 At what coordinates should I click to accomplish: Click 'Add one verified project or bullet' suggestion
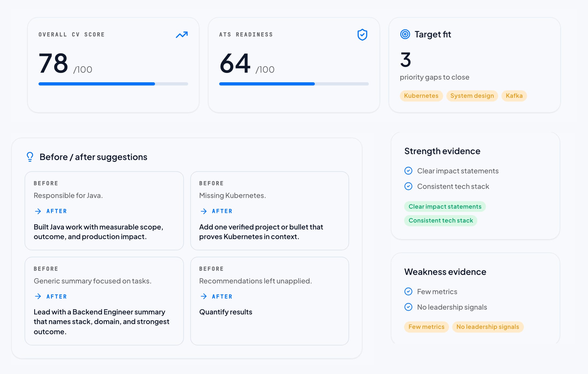[x=261, y=232]
